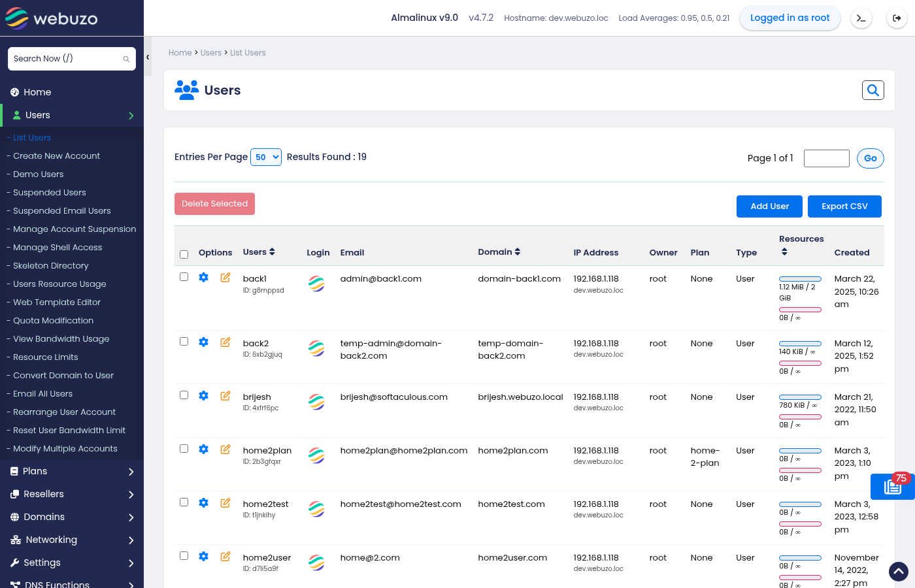
Task: Open settings gear for user brijesh
Action: 203,395
